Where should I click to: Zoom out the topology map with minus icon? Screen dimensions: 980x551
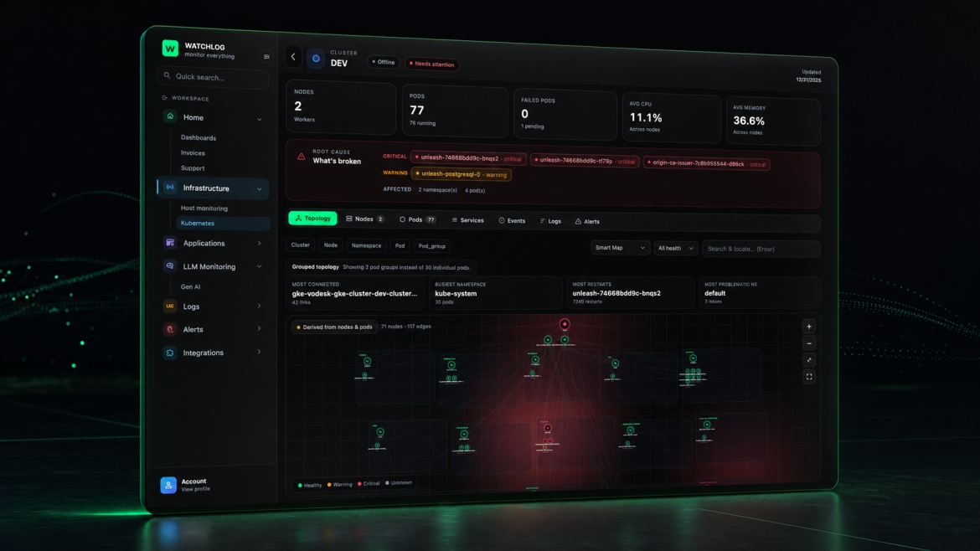[809, 343]
